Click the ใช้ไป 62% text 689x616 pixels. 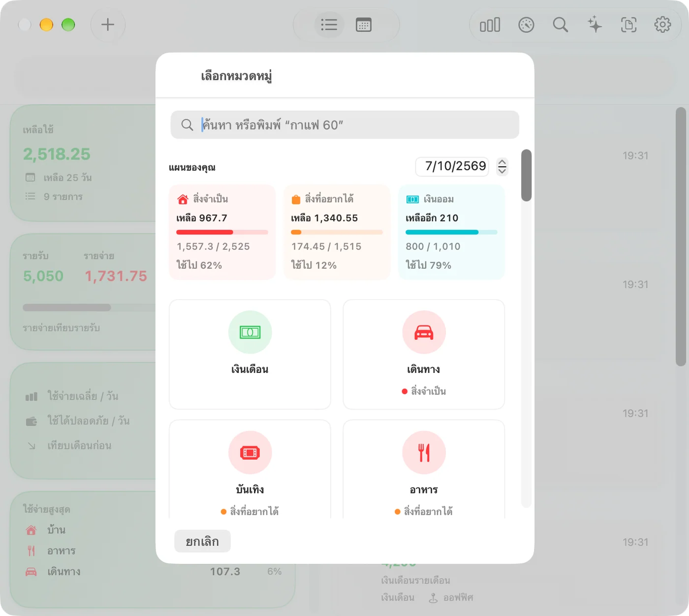click(x=199, y=265)
